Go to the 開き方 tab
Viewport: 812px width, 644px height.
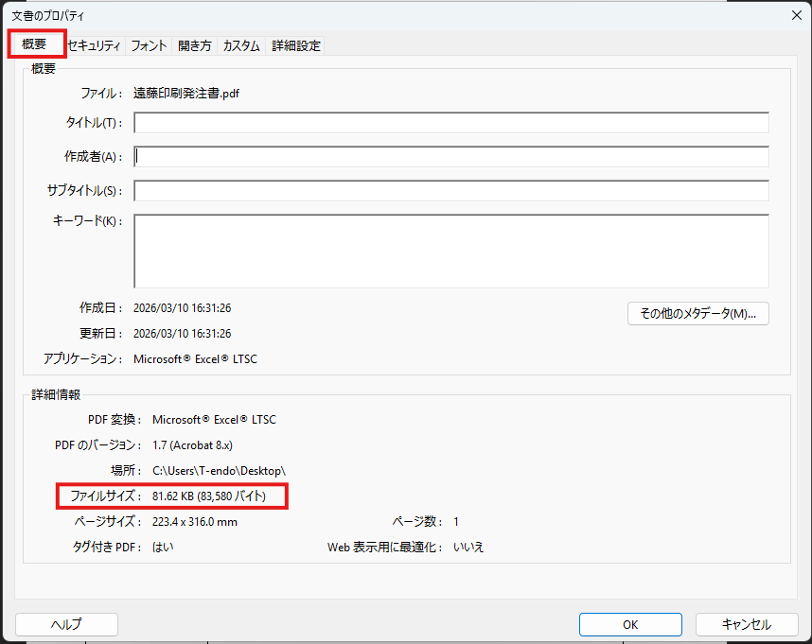pos(195,45)
